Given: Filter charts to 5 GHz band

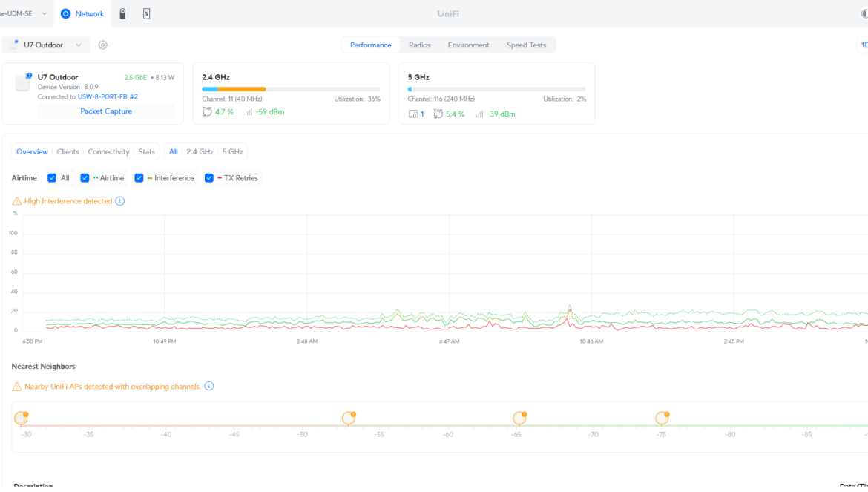Looking at the screenshot, I should coord(232,151).
